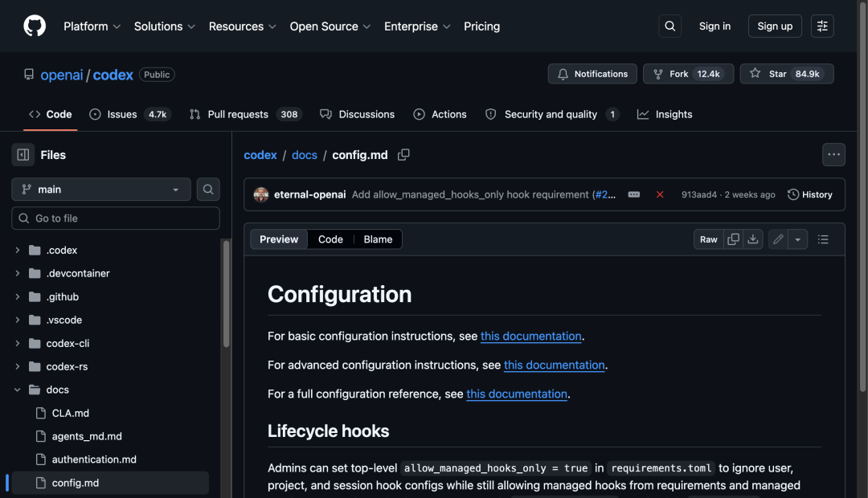The width and height of the screenshot is (868, 498).
Task: Open the Actions tab
Action: (440, 114)
